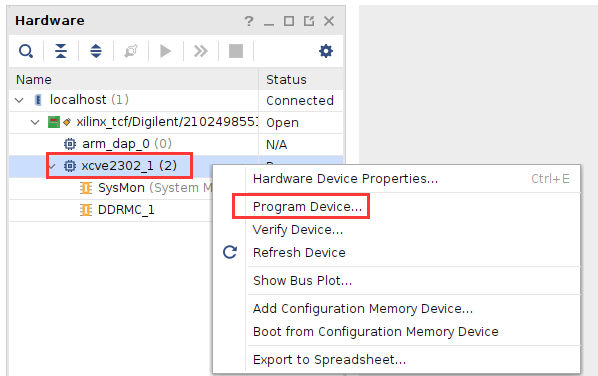Float the Hardware panel window

pyautogui.click(x=309, y=21)
